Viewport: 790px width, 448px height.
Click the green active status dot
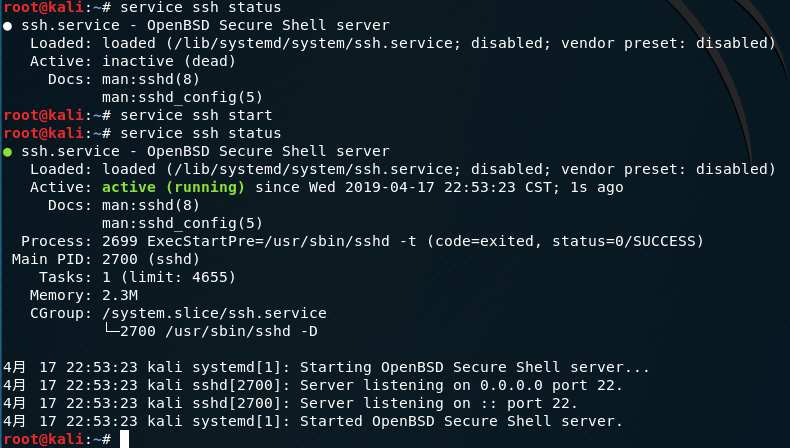8,152
